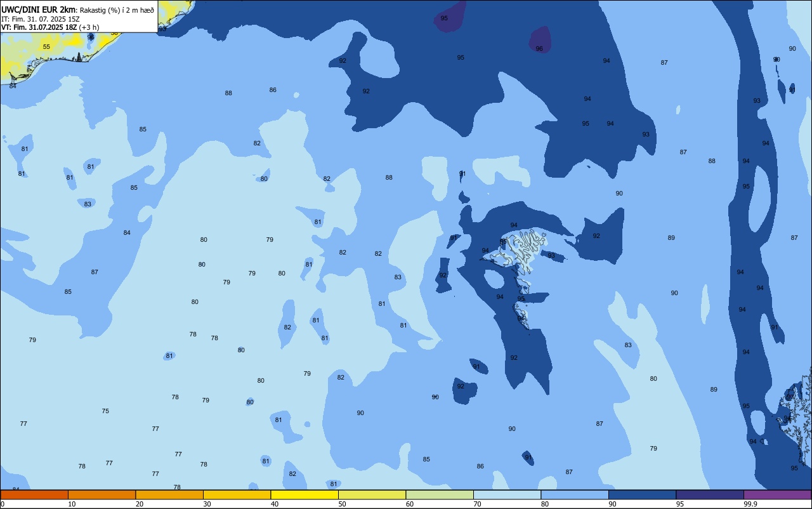Click the 60–70 pale green legend swatch

[440, 494]
